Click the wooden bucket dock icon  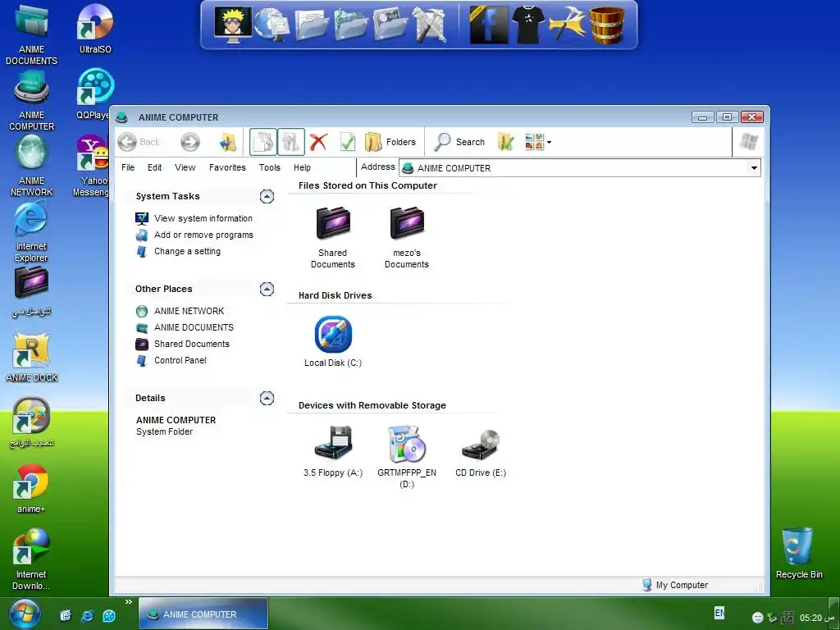[607, 25]
